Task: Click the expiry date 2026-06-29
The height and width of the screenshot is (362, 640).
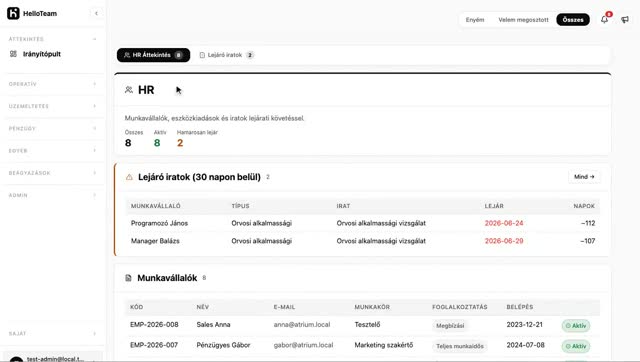Action: click(x=504, y=241)
